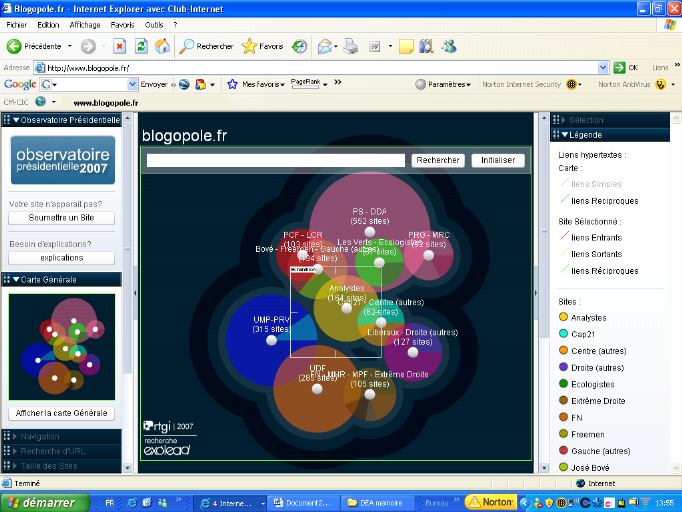
Task: Click the Ecologistes green legend swatch
Action: tap(563, 384)
